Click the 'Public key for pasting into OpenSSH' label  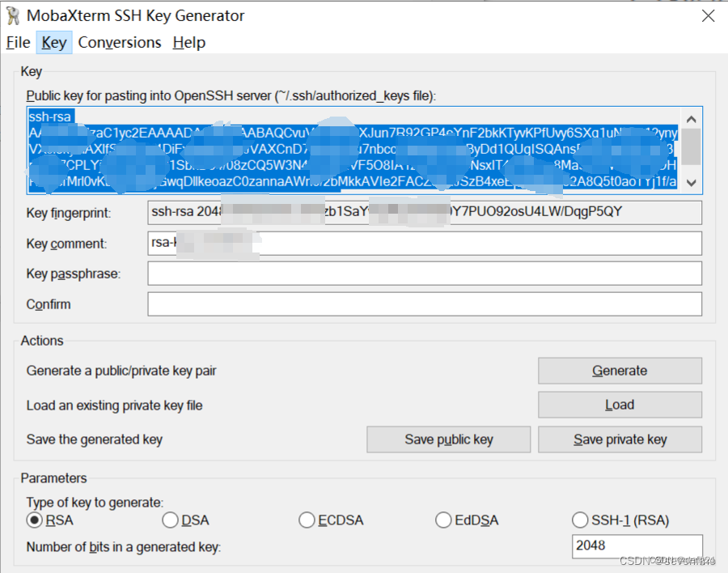coord(231,95)
